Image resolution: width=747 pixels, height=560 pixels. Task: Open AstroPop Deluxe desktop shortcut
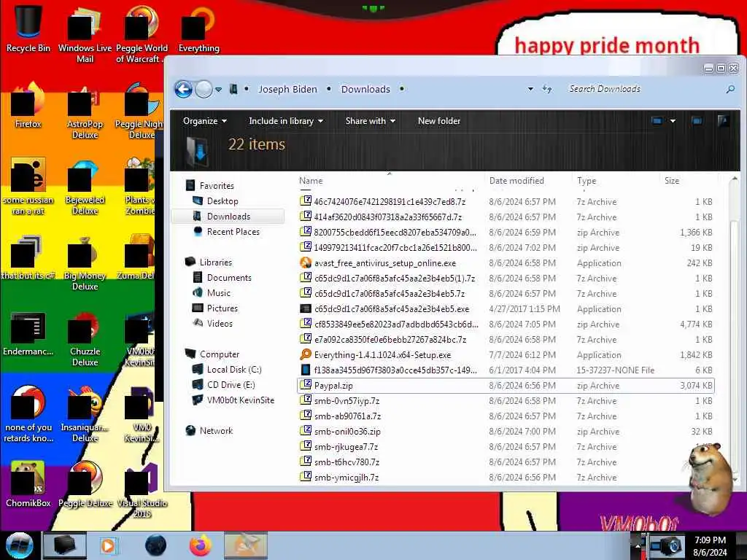pos(85,112)
